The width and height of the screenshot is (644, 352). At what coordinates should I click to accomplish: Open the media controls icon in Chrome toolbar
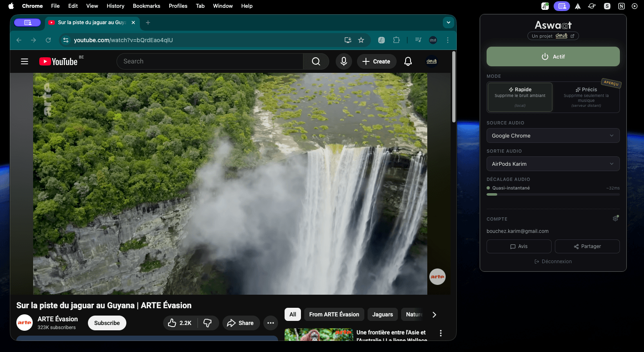click(x=418, y=40)
